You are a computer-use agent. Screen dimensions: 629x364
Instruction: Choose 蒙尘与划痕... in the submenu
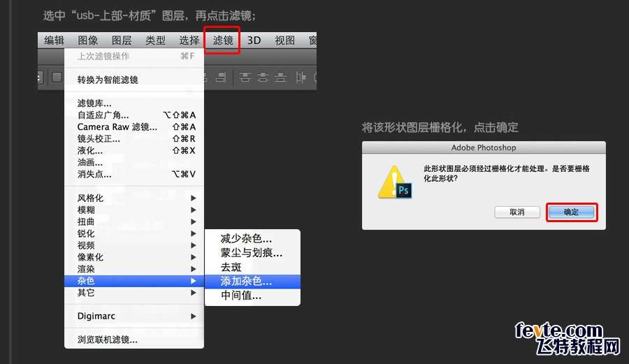coord(252,253)
